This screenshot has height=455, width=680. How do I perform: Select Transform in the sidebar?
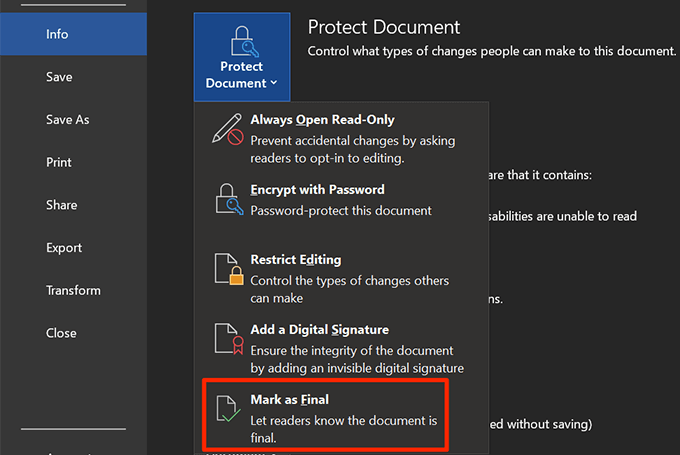coord(73,290)
